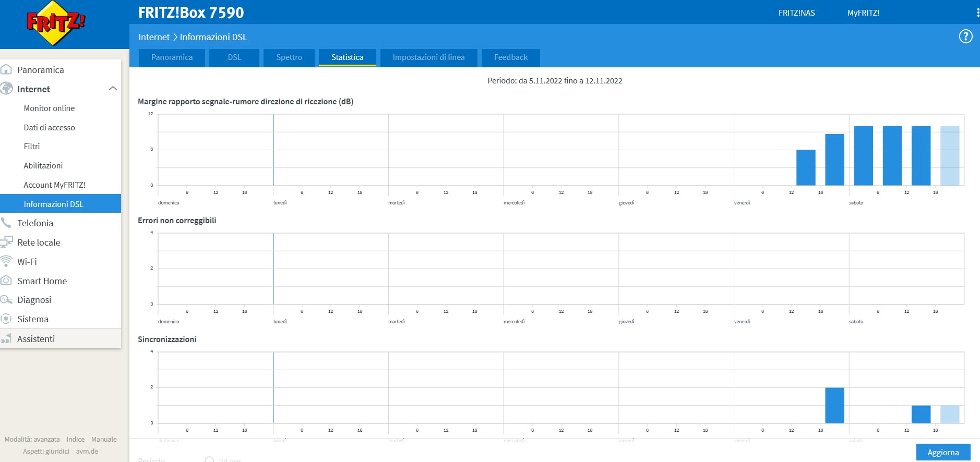
Task: Collapse the Internet section chevron
Action: [112, 89]
